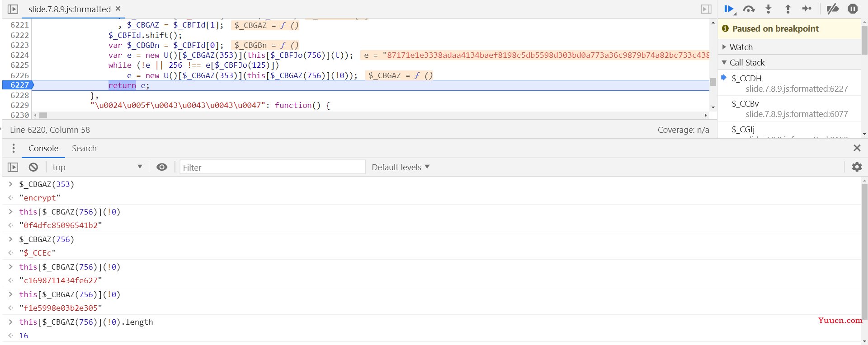Step out of current function
The image size is (868, 345).
click(788, 9)
